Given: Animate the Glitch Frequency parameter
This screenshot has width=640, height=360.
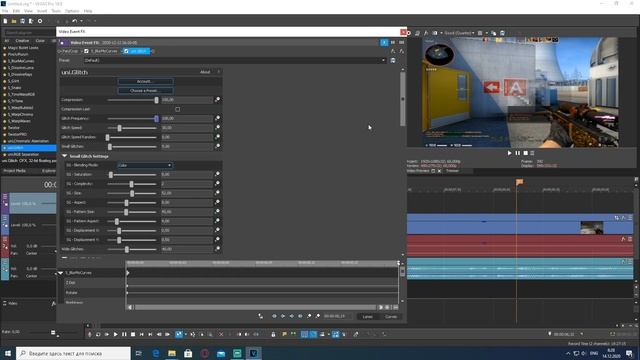Looking at the screenshot, I should 217,118.
